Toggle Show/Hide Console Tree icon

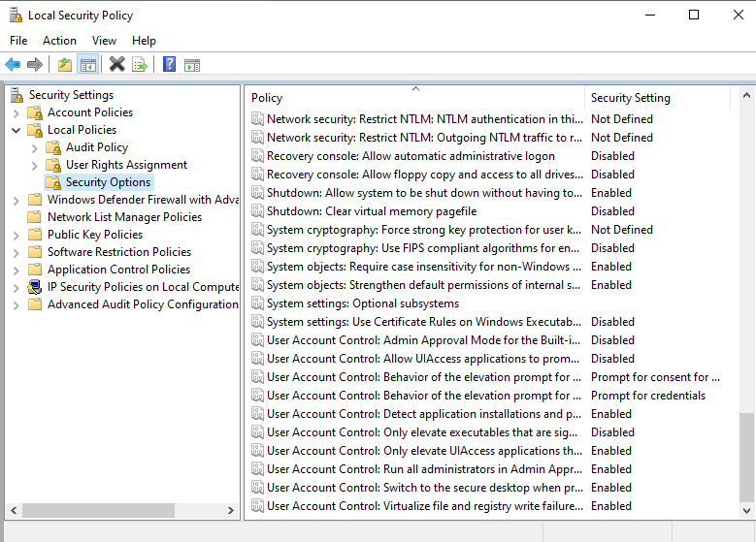pos(87,64)
